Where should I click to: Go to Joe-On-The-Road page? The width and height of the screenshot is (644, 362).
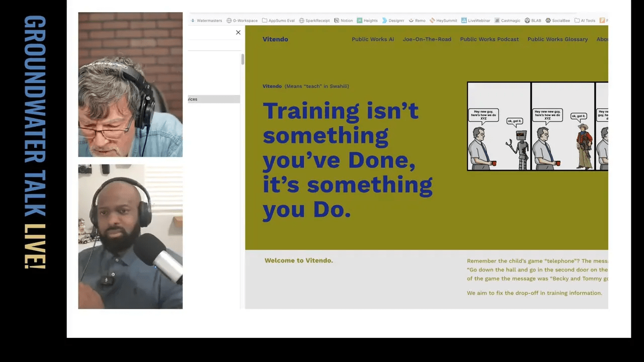tap(427, 39)
